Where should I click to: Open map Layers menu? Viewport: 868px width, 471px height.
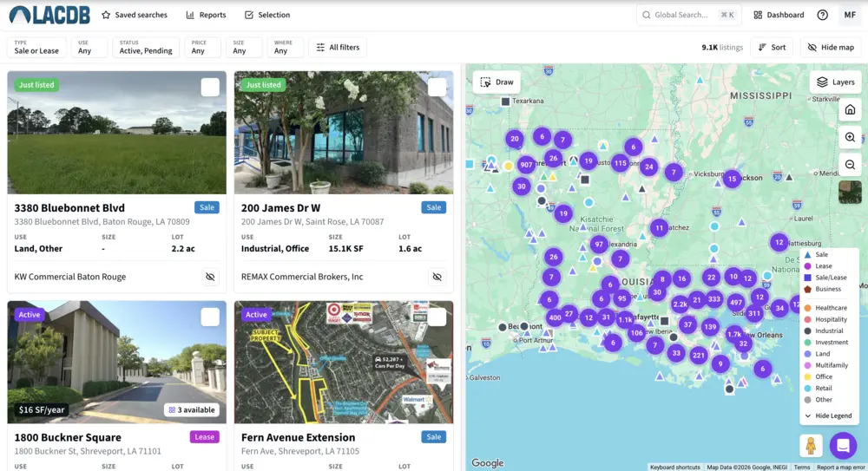[835, 82]
